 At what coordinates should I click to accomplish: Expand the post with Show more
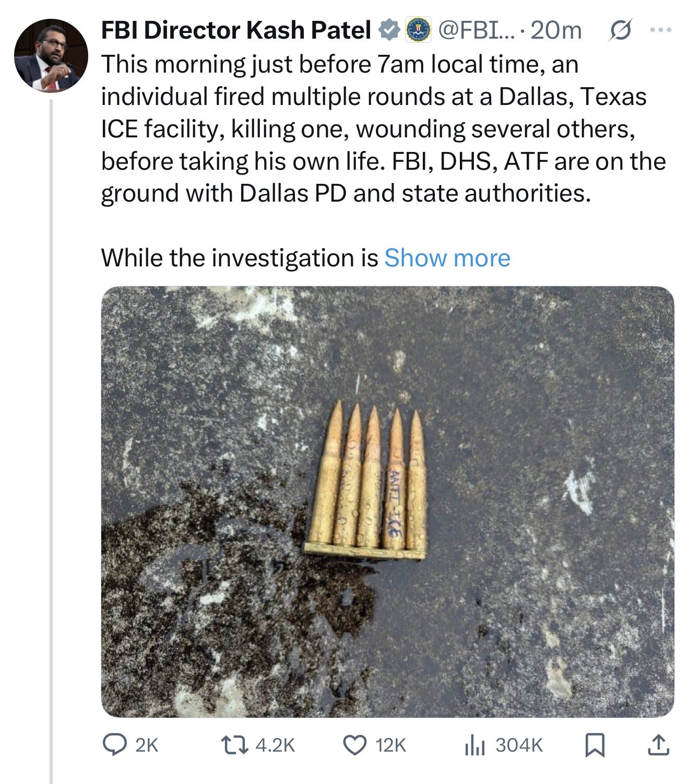click(x=447, y=258)
